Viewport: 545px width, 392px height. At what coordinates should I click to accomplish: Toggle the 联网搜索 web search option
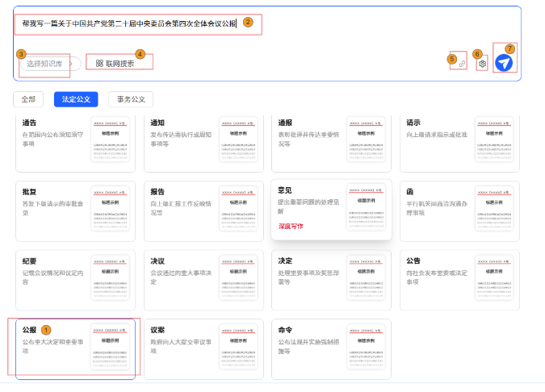pos(119,63)
